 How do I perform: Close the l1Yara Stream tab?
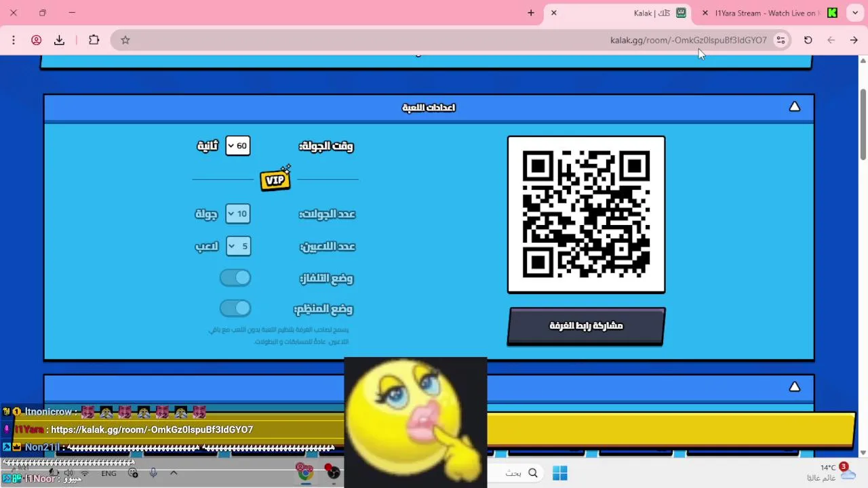click(x=705, y=13)
